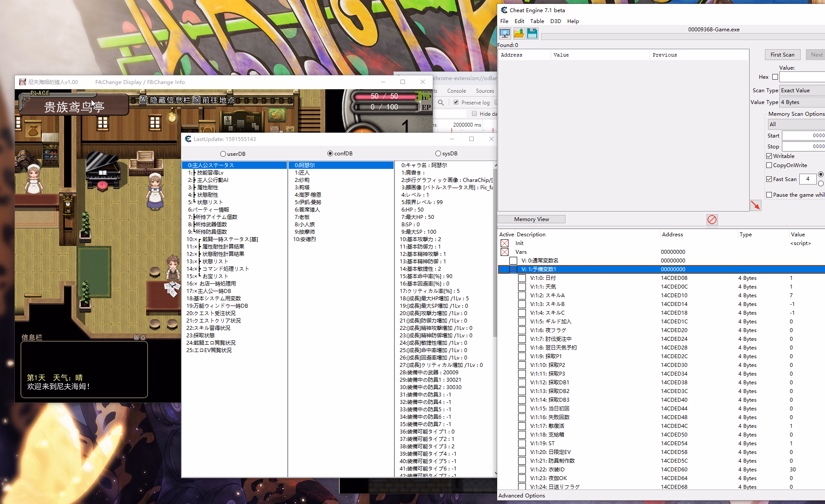Select the sysDB radio button
This screenshot has height=504, width=825.
(x=438, y=153)
